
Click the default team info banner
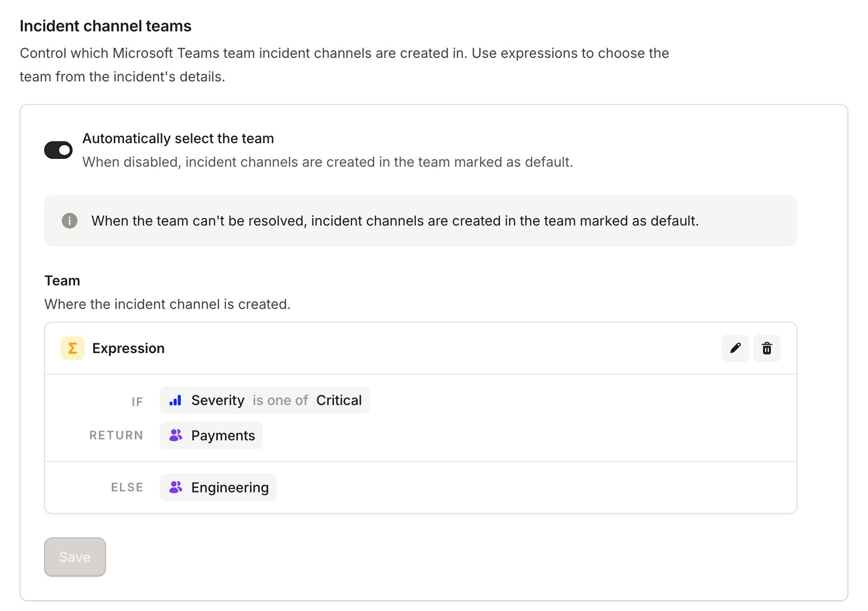pyautogui.click(x=421, y=221)
